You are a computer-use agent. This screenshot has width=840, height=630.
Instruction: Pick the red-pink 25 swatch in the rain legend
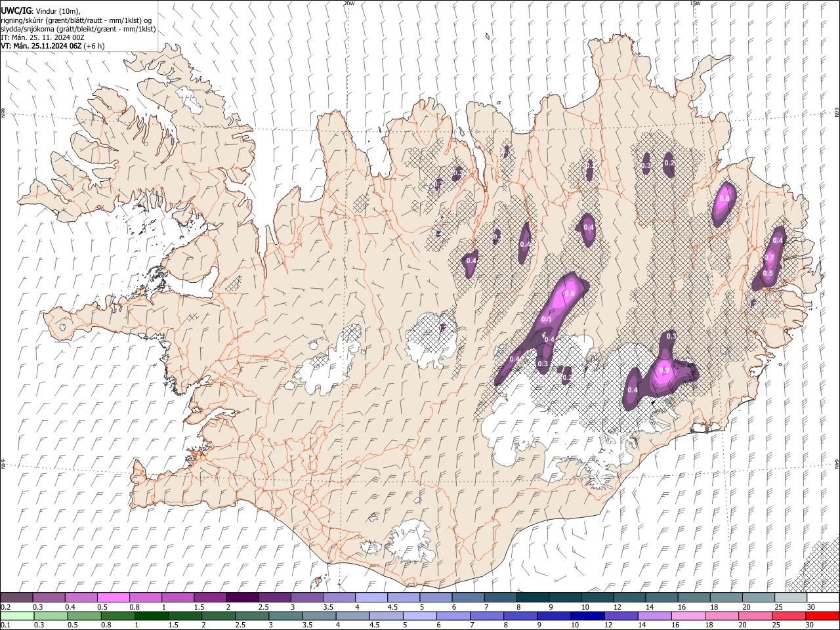[x=789, y=616]
